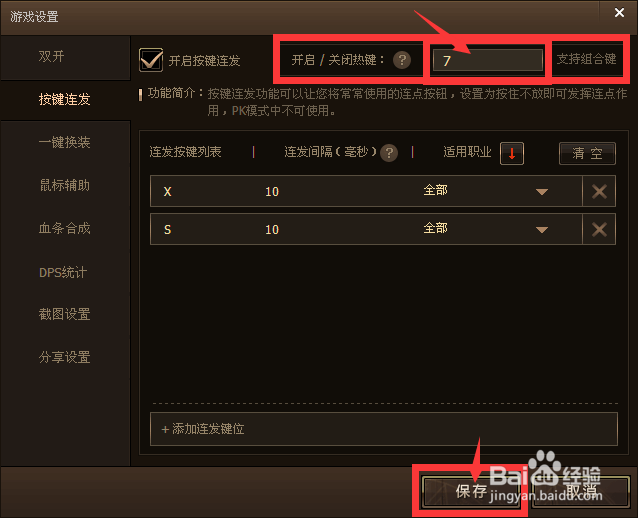Screen dimensions: 638x518
Task: Expand the 全部 class dropdown for key S
Action: [x=542, y=230]
